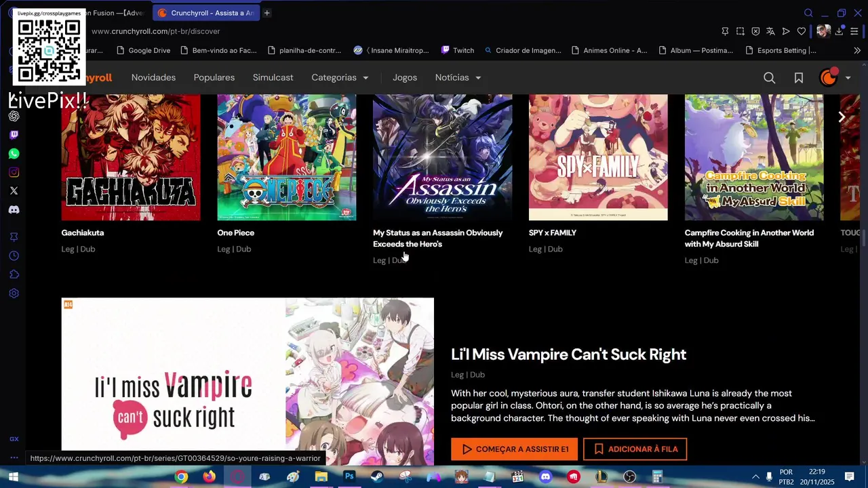Open the SPY x FAMILY poster

(x=598, y=157)
